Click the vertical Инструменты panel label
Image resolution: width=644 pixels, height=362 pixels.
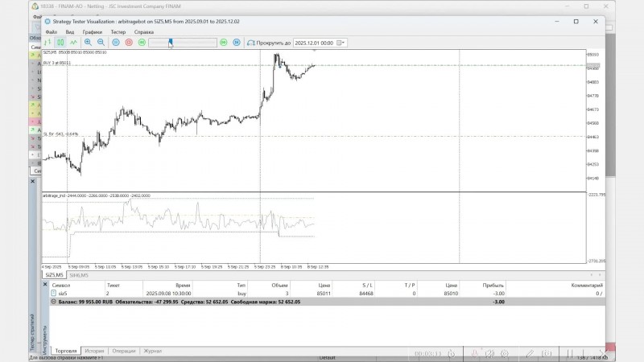pyautogui.click(x=45, y=339)
